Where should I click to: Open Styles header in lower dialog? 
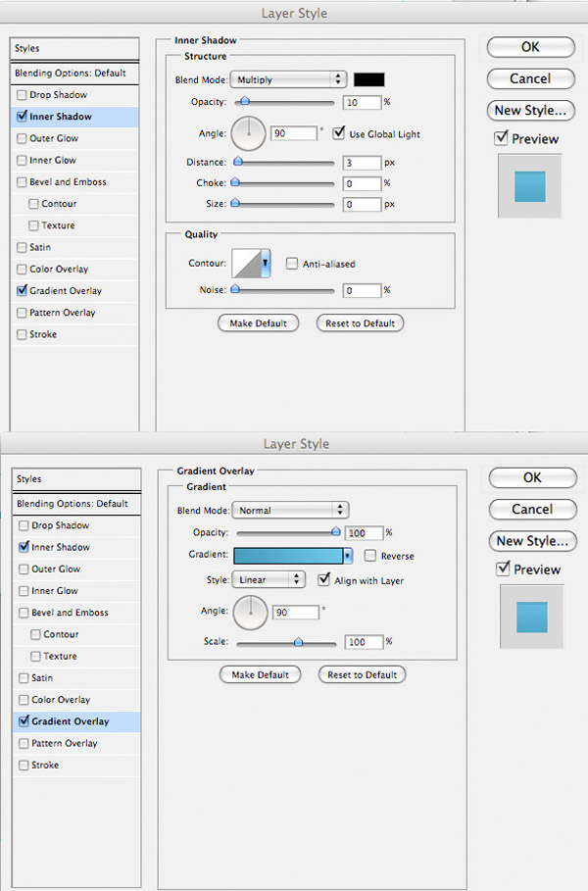(x=76, y=479)
